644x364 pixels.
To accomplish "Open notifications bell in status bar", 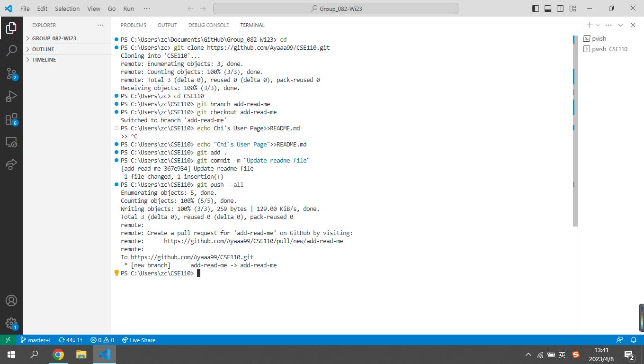I will click(x=634, y=340).
